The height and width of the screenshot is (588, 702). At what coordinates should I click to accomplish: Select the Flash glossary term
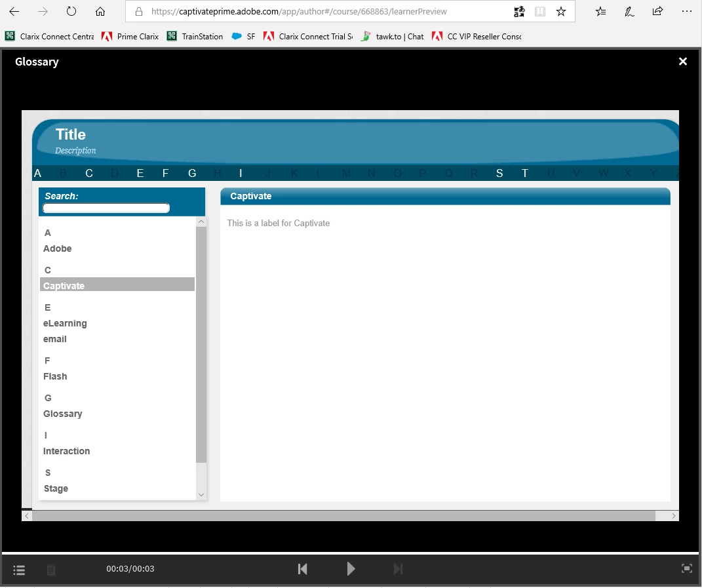coord(55,376)
